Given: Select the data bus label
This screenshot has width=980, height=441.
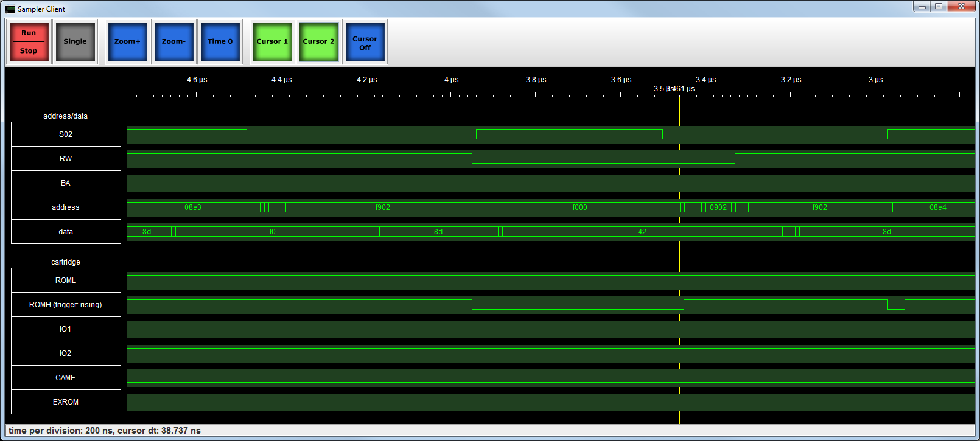Looking at the screenshot, I should (x=66, y=232).
